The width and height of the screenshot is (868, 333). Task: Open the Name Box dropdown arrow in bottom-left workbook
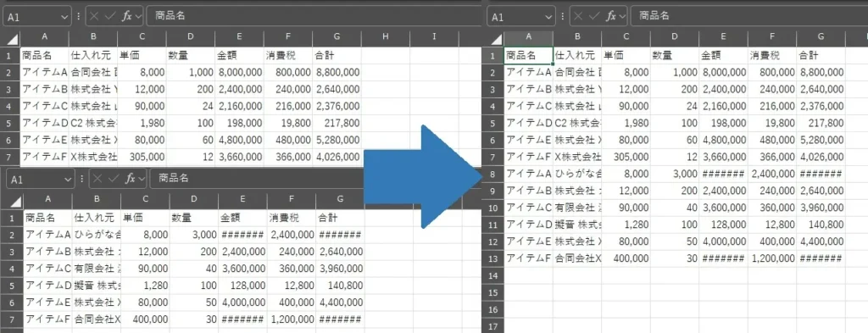pyautogui.click(x=68, y=180)
